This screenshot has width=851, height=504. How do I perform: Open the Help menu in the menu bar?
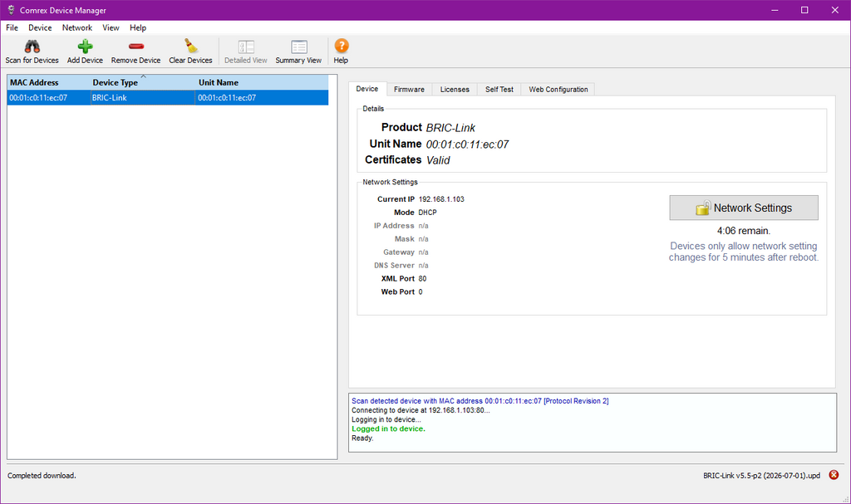[138, 27]
